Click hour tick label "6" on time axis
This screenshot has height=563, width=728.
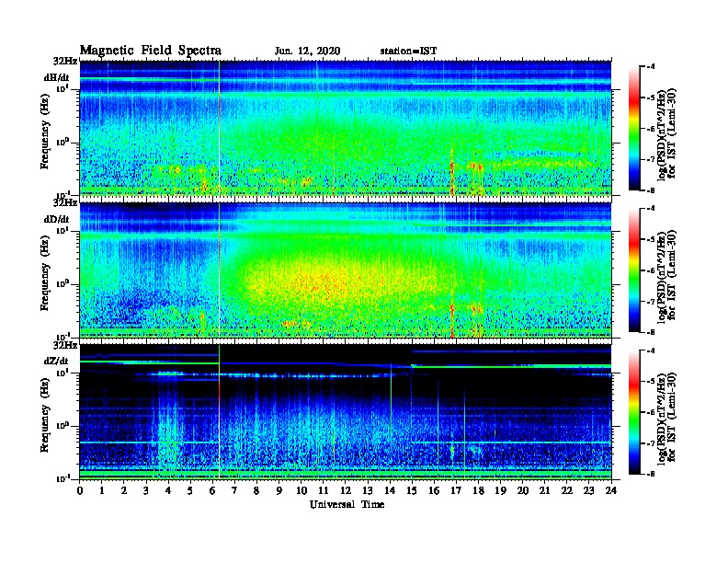click(x=213, y=491)
